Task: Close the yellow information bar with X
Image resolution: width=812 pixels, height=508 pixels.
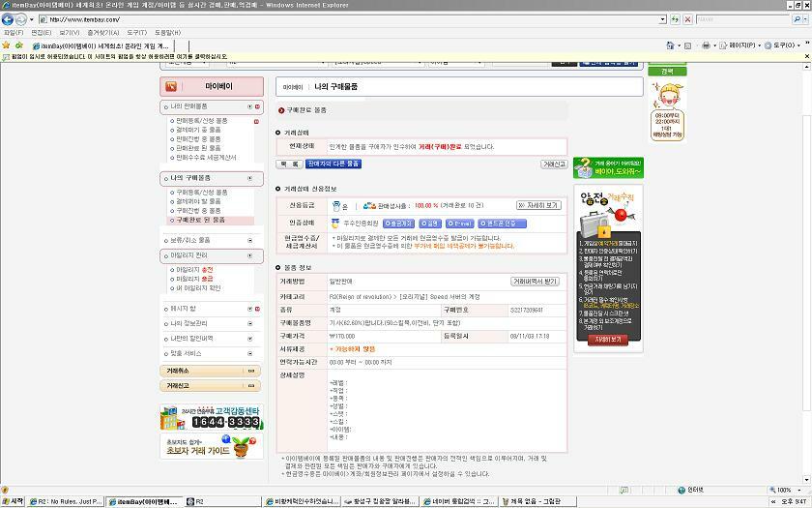Action: pos(807,56)
